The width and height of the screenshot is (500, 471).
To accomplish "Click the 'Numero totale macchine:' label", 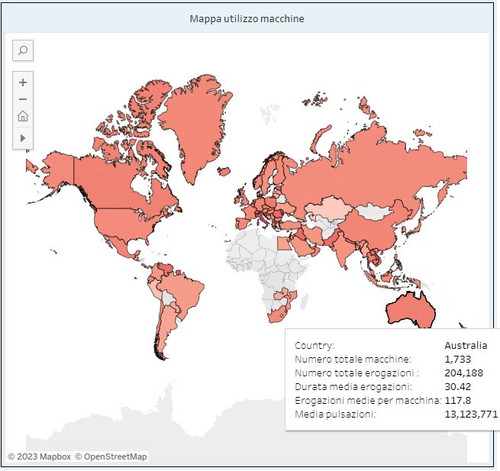I will 353,359.
